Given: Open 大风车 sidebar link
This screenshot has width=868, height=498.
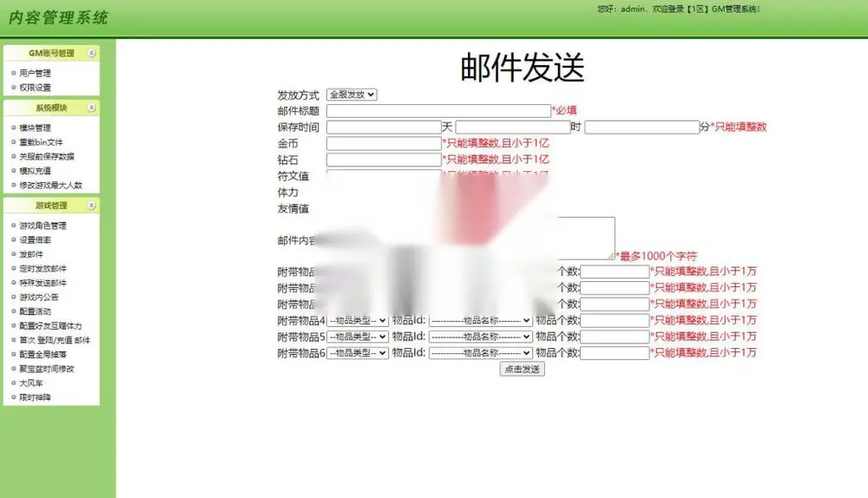Looking at the screenshot, I should point(31,383).
